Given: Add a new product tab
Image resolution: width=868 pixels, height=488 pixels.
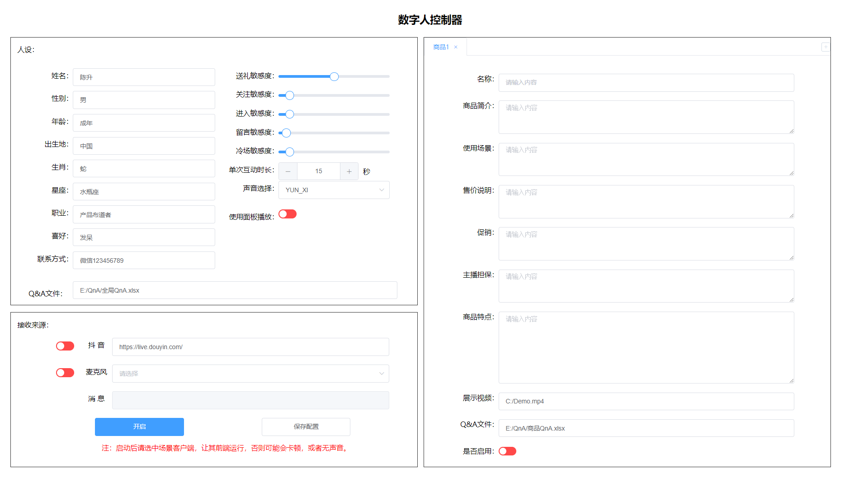Looking at the screenshot, I should (826, 47).
